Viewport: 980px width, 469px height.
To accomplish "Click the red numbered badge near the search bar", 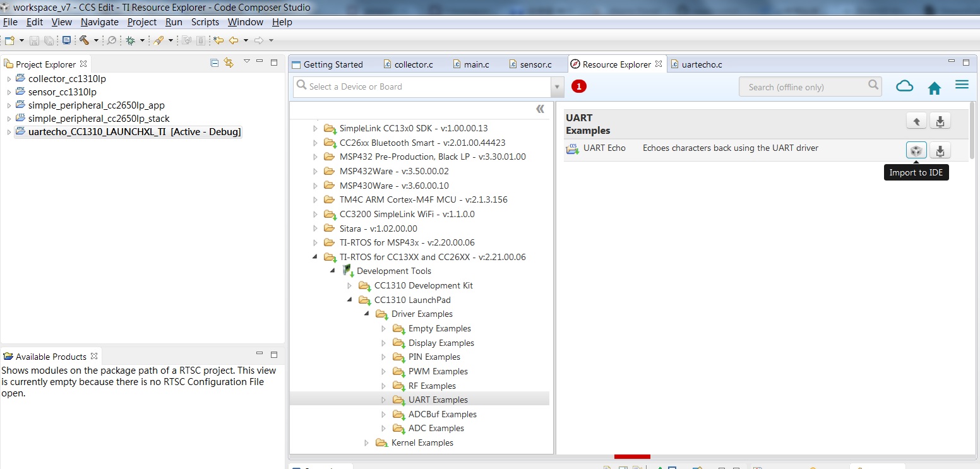I will pos(578,86).
